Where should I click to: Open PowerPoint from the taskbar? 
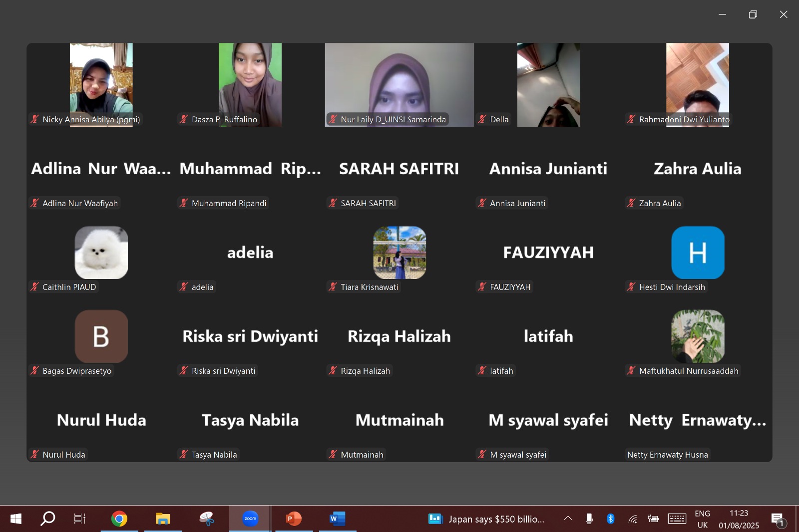(x=294, y=519)
